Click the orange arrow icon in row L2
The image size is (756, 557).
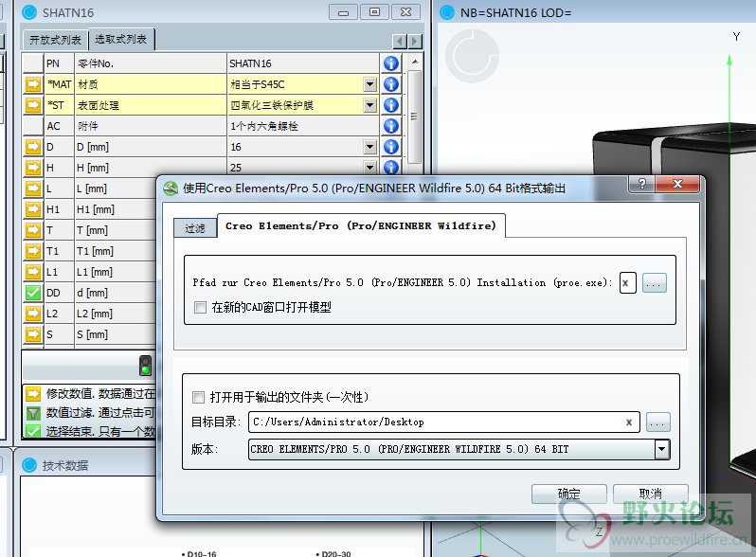click(x=33, y=314)
